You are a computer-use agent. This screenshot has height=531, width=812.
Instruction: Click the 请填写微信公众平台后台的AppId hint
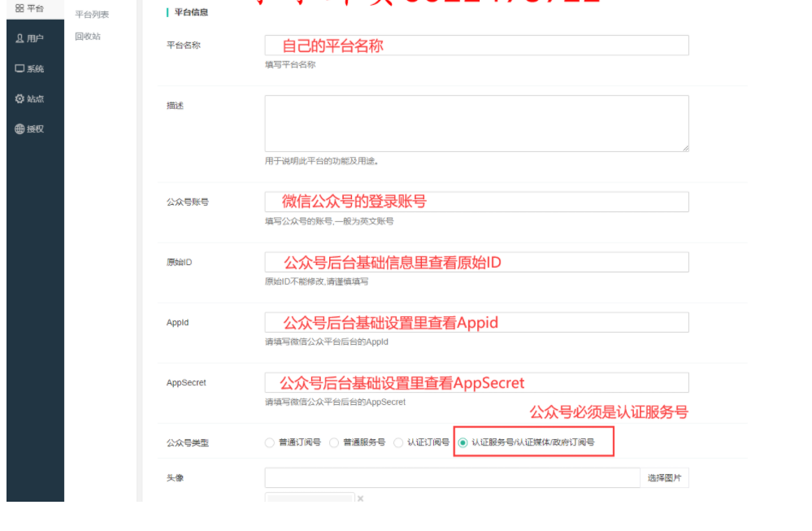[x=326, y=342]
